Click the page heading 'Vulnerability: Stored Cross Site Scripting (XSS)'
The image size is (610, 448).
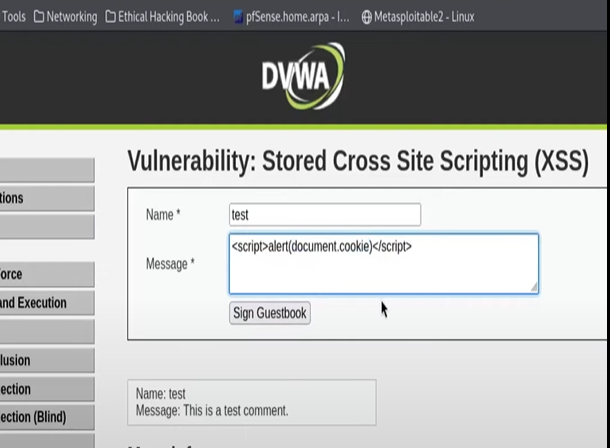click(x=358, y=161)
